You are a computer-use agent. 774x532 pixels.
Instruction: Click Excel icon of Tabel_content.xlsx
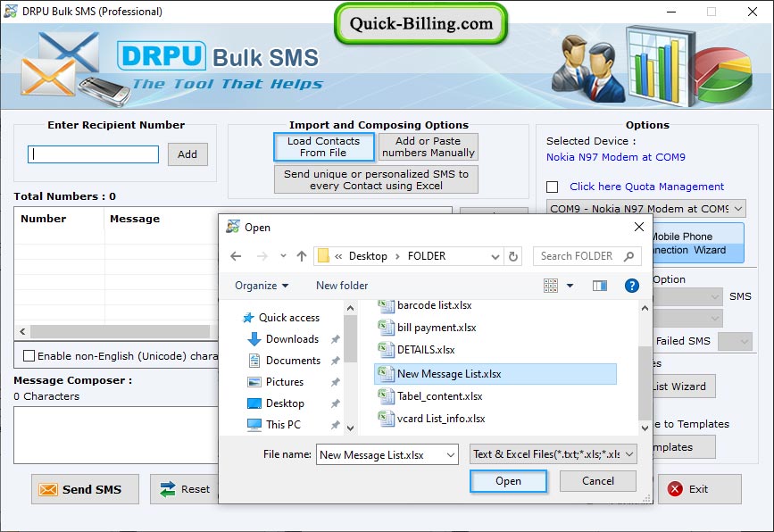386,396
